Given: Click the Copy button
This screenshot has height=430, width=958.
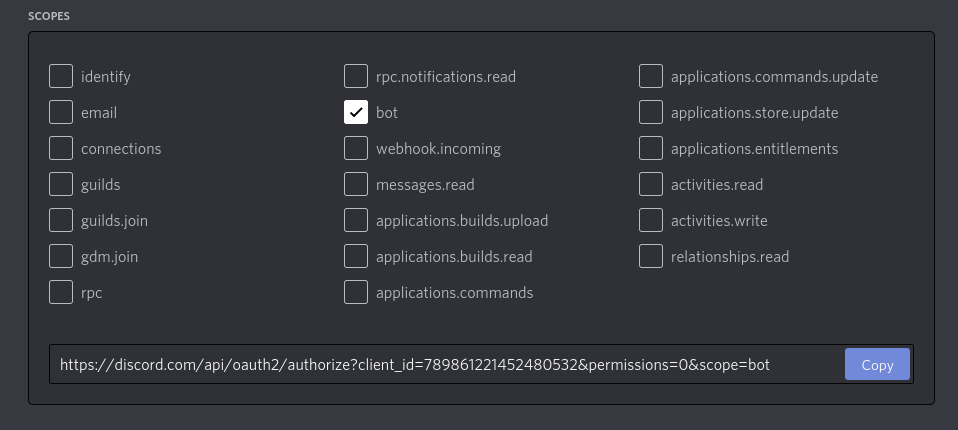Looking at the screenshot, I should 877,365.
